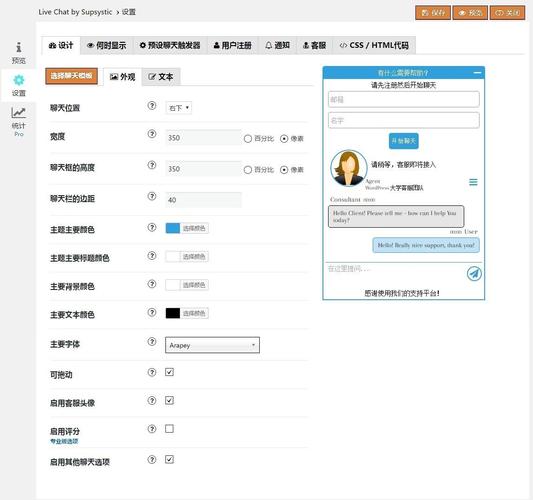The width and height of the screenshot is (533, 500).
Task: Click the agent avatar in chat preview
Action: [x=348, y=168]
